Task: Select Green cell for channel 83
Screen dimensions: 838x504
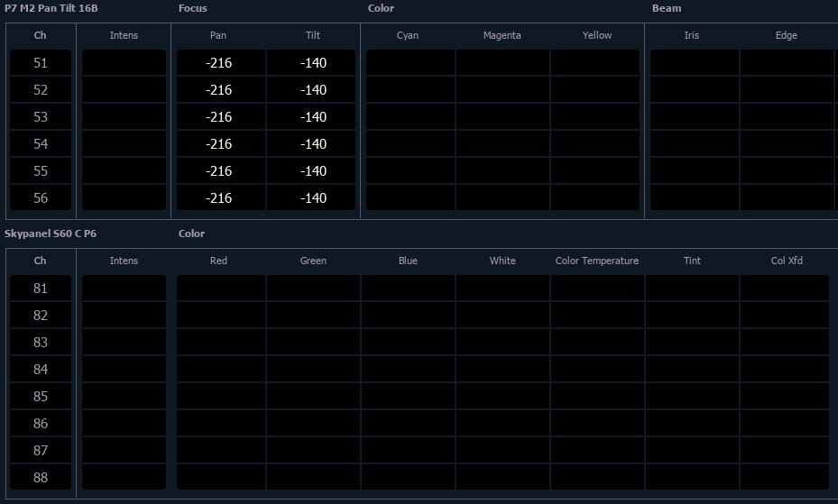Action: click(x=313, y=343)
